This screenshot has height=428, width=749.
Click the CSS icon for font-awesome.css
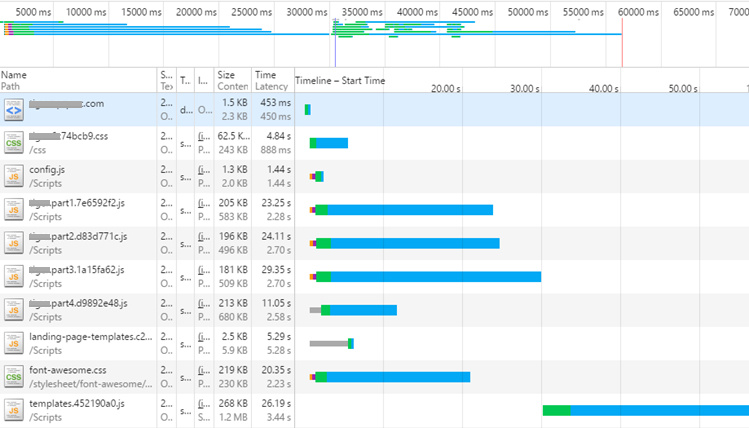[x=14, y=377]
